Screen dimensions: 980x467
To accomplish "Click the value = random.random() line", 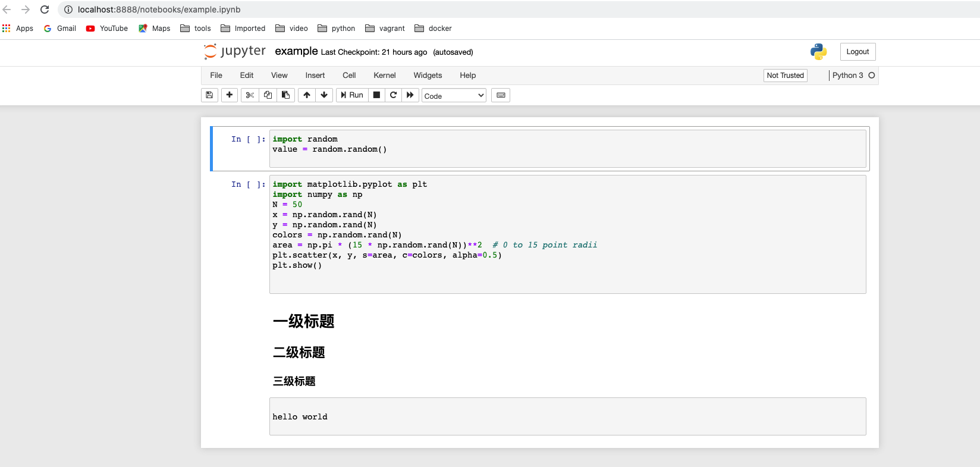I will point(329,149).
